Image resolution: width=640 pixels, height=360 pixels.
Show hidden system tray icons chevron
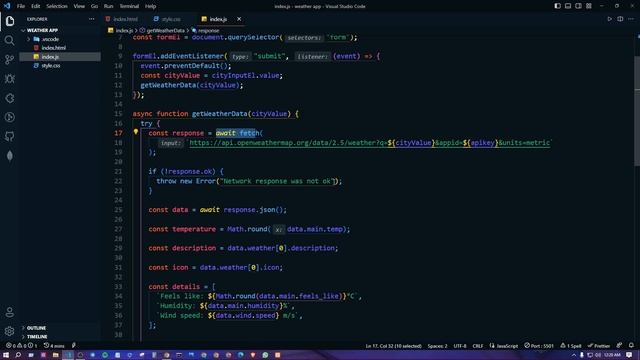click(574, 355)
